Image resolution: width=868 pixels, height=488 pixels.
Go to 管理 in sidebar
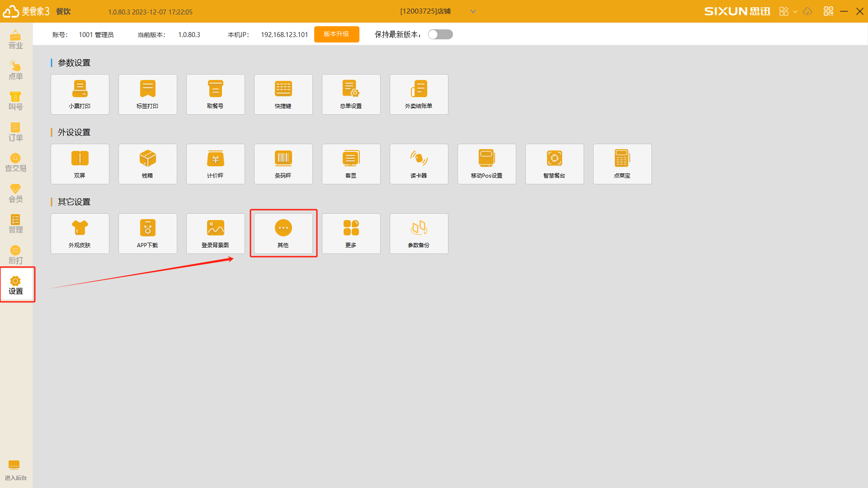16,224
